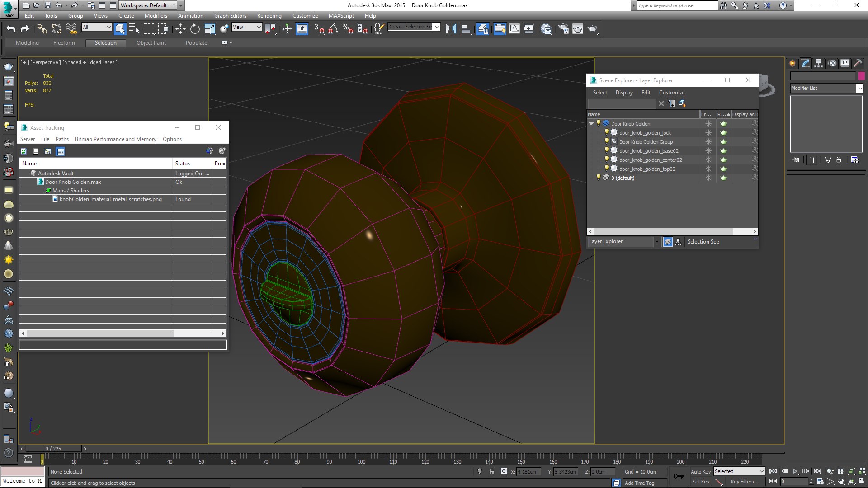Toggle visibility bulb for door_knob_golden_lock

click(607, 132)
